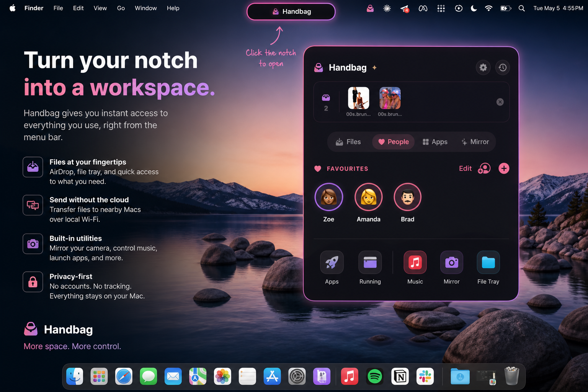
Task: Click "Privacy-first" heading text
Action: tap(71, 276)
